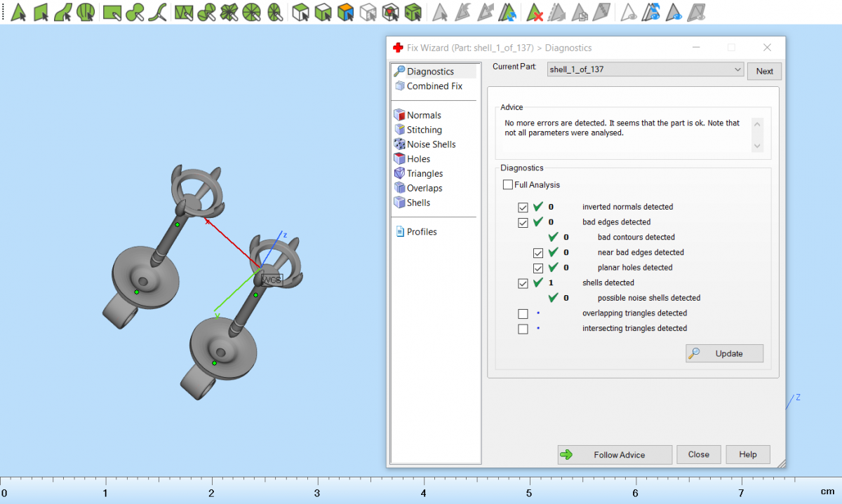Open Profiles in the wizard sidebar

click(x=421, y=232)
